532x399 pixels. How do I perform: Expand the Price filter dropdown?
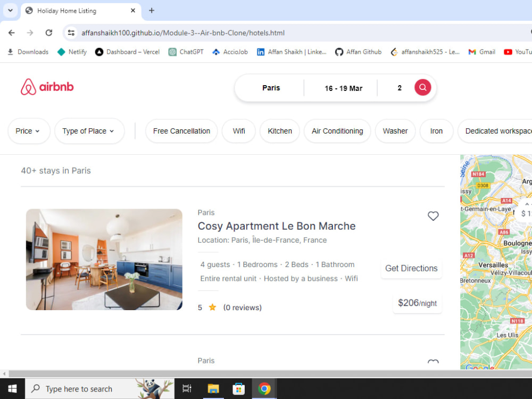(29, 131)
